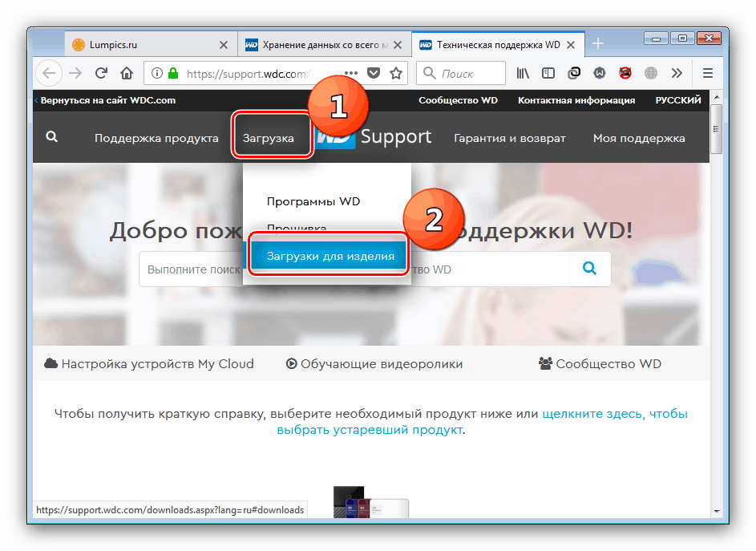Open the Поддержка продукта menu

(x=156, y=138)
